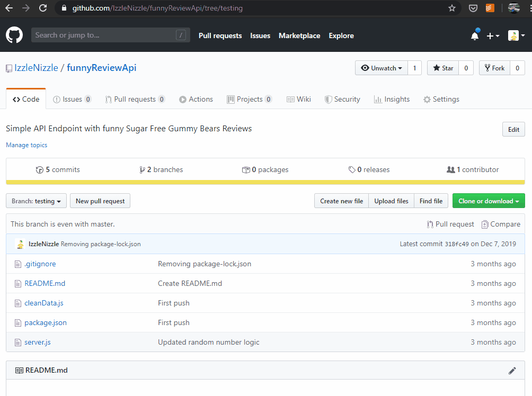Go back with the browser arrow
Viewport: 532px width, 396px height.
[x=9, y=8]
